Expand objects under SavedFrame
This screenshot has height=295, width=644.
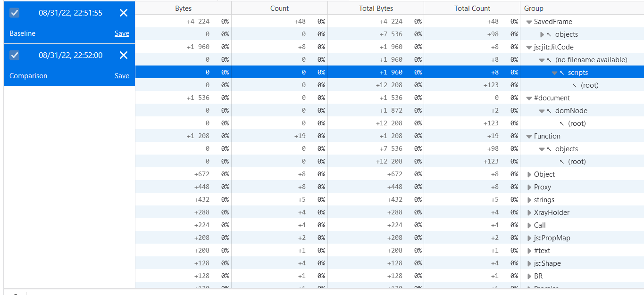(x=542, y=34)
